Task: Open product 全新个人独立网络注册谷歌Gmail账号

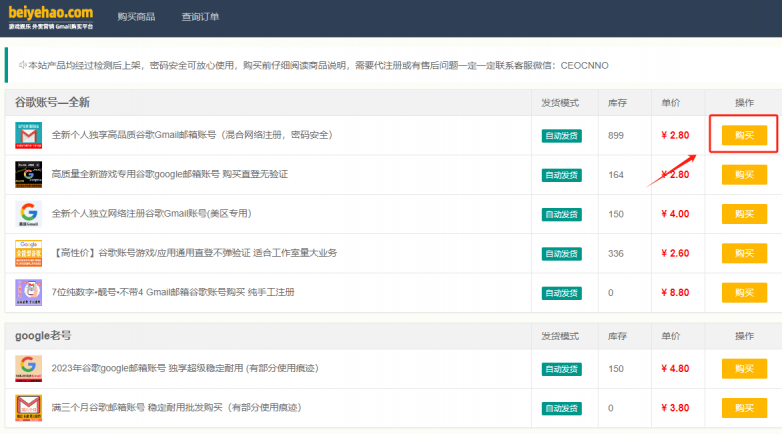Action: coord(151,214)
